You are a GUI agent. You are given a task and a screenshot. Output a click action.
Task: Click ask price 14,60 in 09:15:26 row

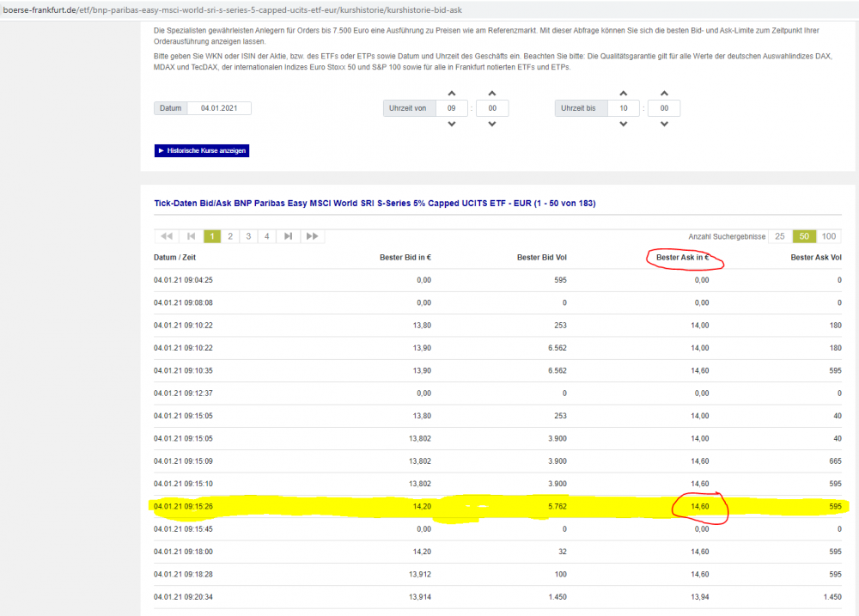click(x=699, y=506)
